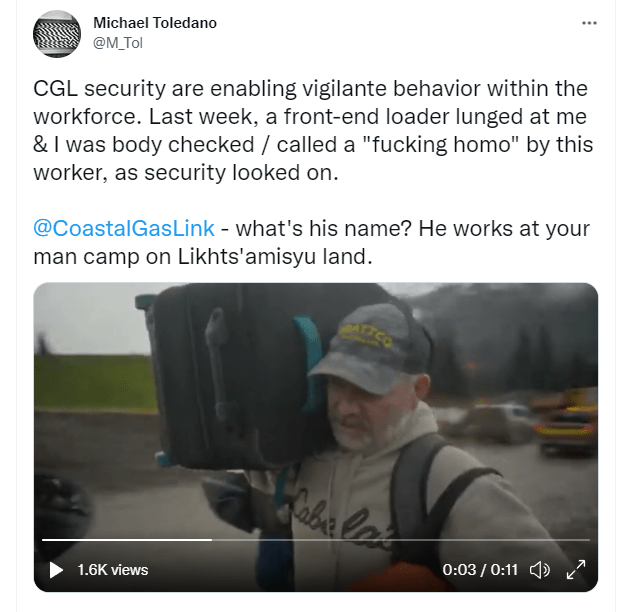Click the green grass area in video frame
Screen dimensions: 624x612
point(95,382)
